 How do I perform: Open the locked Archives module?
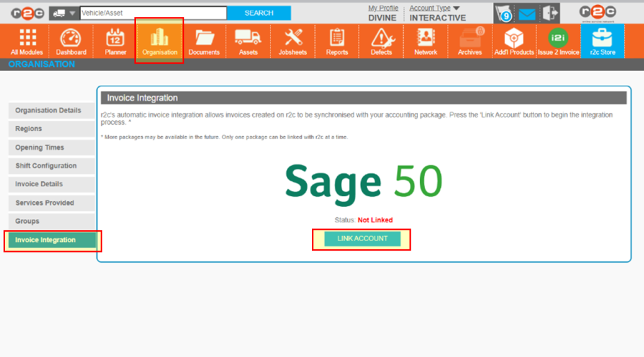[470, 41]
